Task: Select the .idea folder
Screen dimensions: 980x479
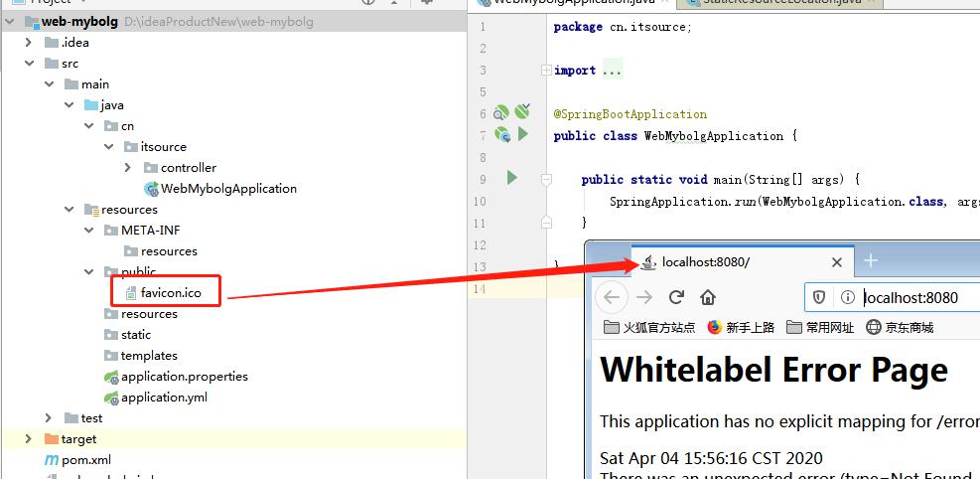Action: [75, 43]
